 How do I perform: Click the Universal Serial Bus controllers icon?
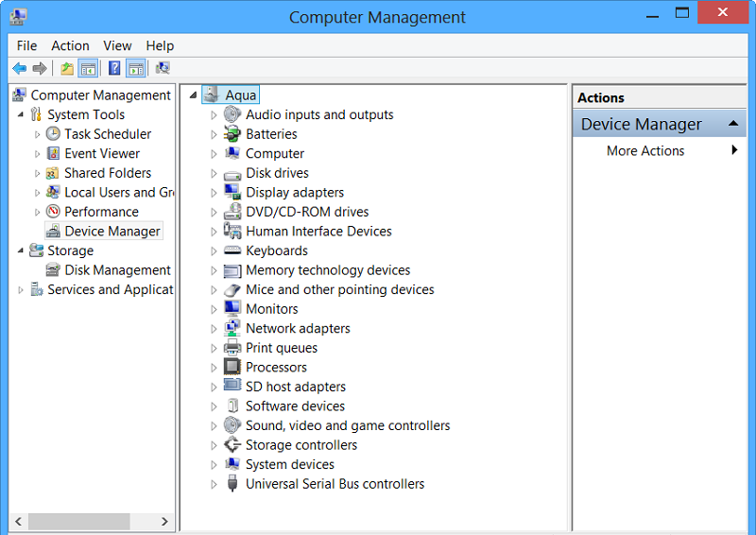tap(232, 483)
